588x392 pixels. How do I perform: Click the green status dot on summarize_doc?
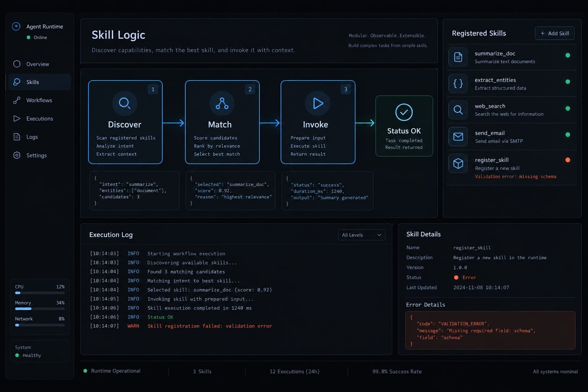click(x=568, y=55)
